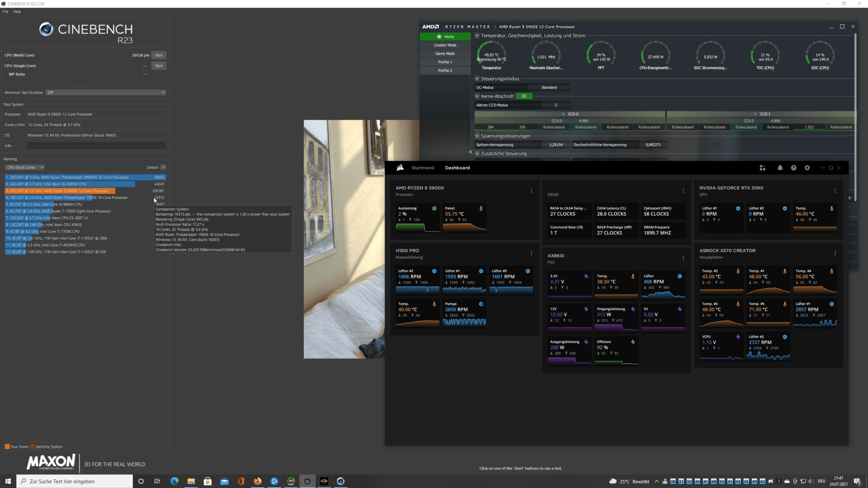Screen dimensions: 868x488
Task: Collapse the Kerne-Abschnitt section
Action: click(x=477, y=96)
